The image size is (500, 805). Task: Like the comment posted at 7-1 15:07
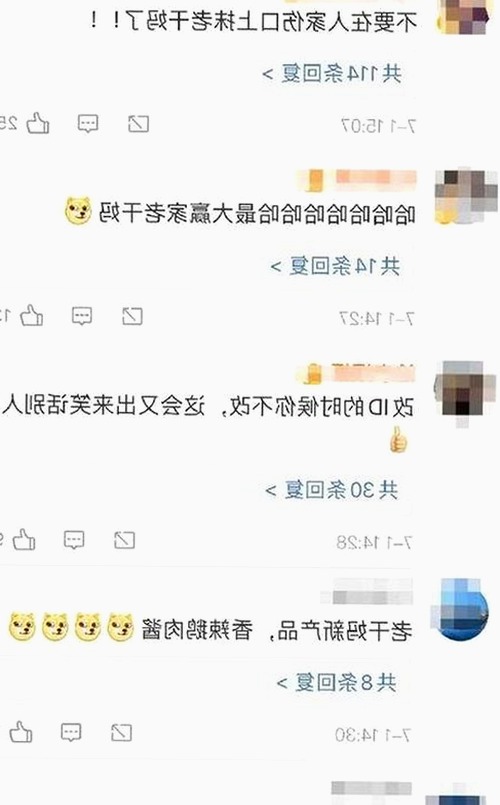click(37, 123)
